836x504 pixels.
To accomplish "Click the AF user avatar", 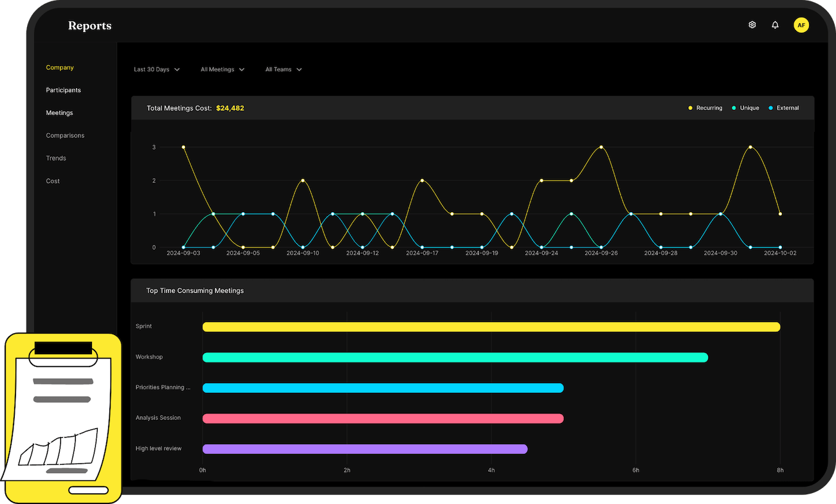I will tap(801, 25).
